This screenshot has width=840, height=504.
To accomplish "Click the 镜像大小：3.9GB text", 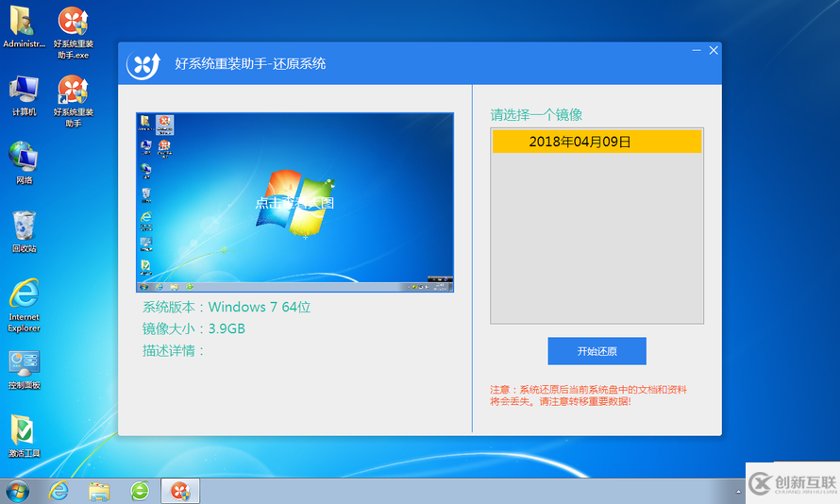I will point(193,328).
